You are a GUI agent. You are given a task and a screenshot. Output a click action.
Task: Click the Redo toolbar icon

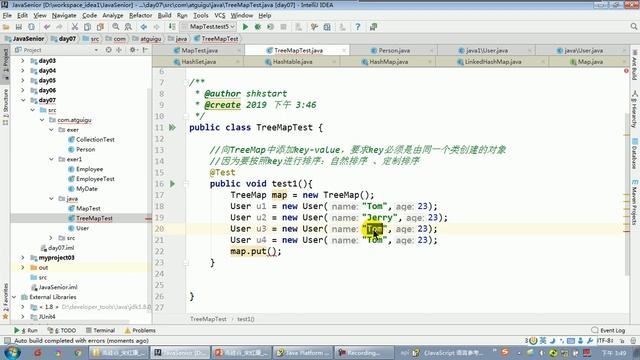tap(60, 27)
